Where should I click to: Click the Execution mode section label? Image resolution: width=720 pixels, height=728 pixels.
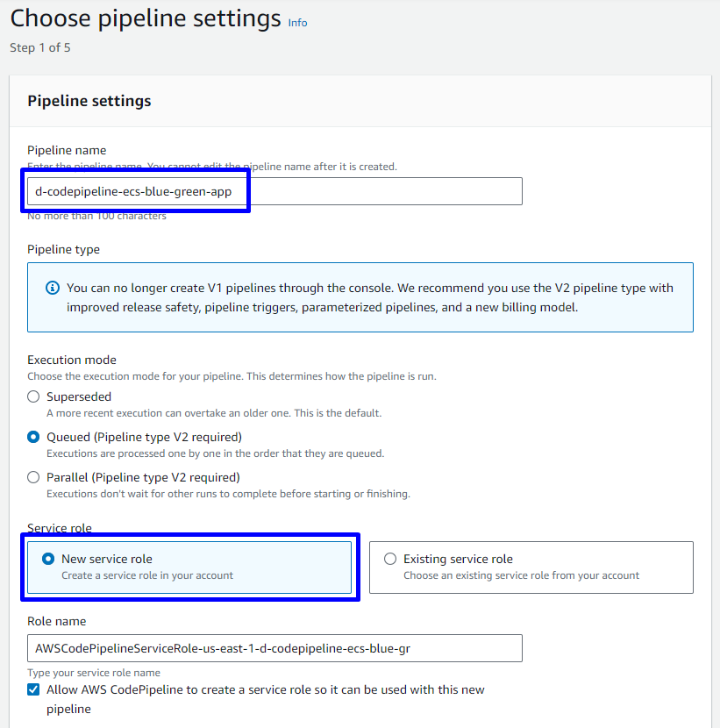[72, 360]
